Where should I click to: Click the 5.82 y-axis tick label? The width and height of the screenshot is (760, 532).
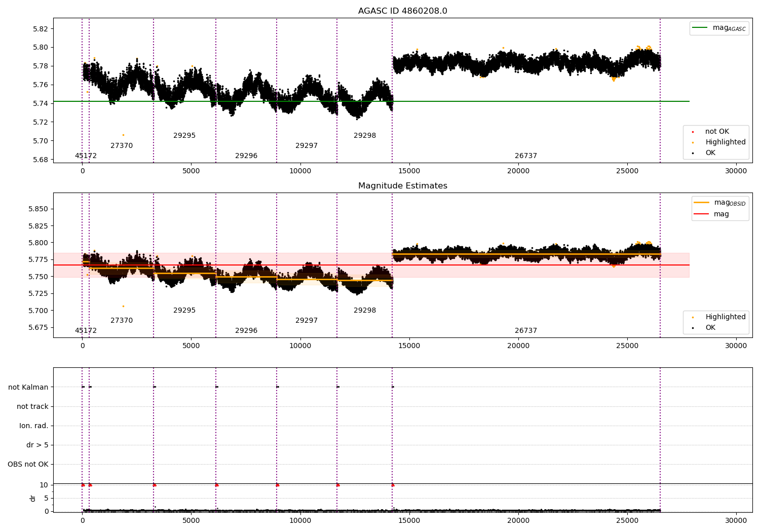40,29
